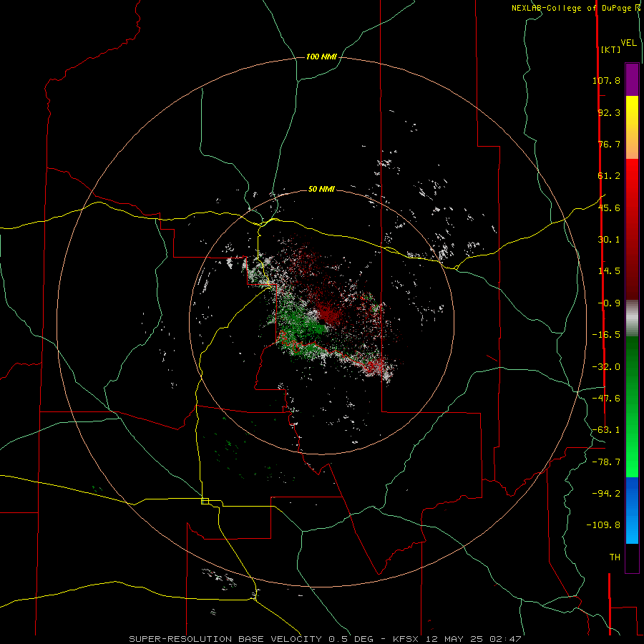644x644 pixels.
Task: Select the -32.0 scale value
Action: (x=606, y=367)
